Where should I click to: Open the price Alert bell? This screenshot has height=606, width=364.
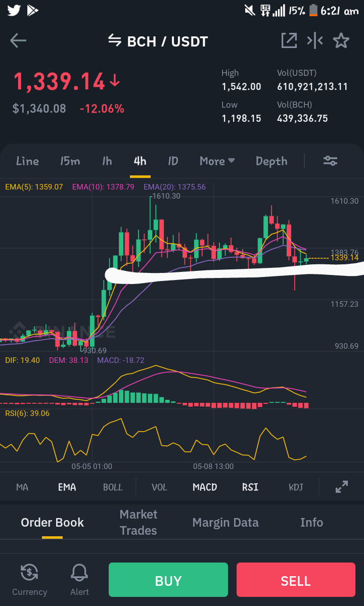(x=79, y=579)
